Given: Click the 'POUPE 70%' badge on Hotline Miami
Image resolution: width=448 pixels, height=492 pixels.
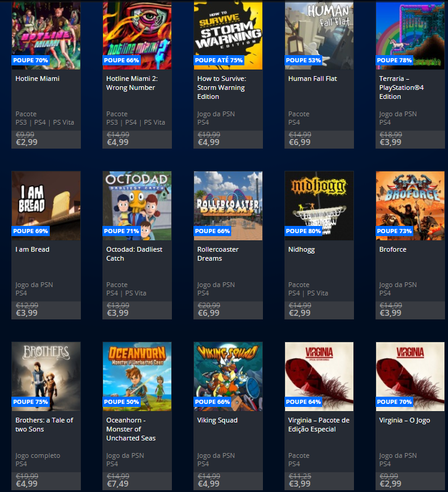Looking at the screenshot, I should (31, 61).
